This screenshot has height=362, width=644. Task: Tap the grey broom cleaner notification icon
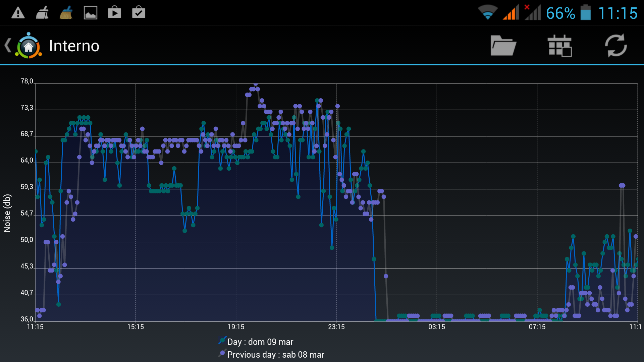tap(42, 13)
